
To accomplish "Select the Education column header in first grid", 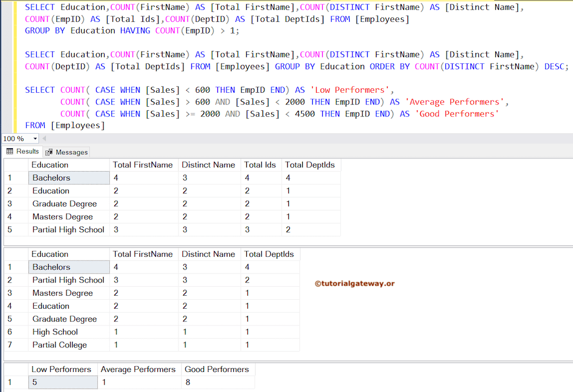I will 51,164.
